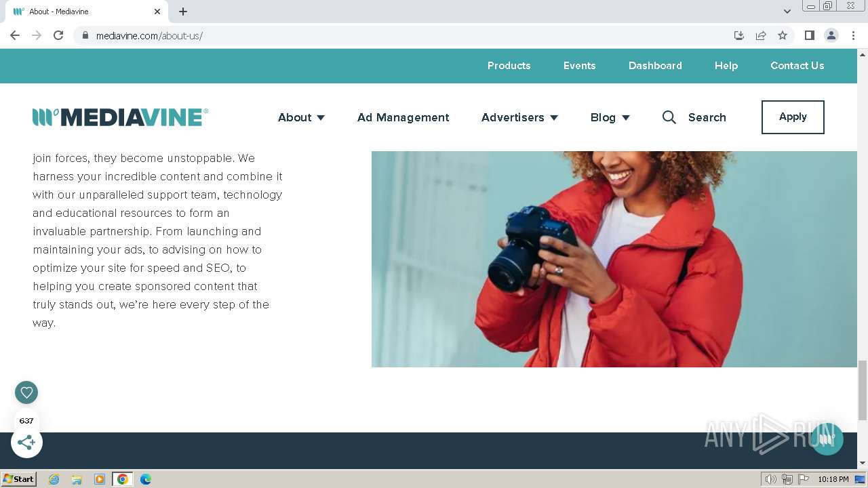Click the Chrome taskbar icon
This screenshot has width=868, height=488.
[x=123, y=479]
